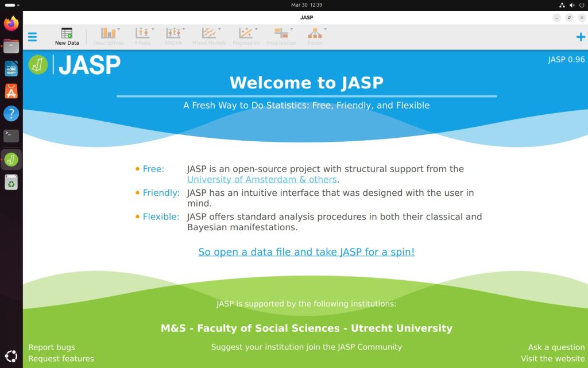Image resolution: width=588 pixels, height=368 pixels.
Task: Expand the Frequencies dropdown arrow
Action: pos(291,29)
